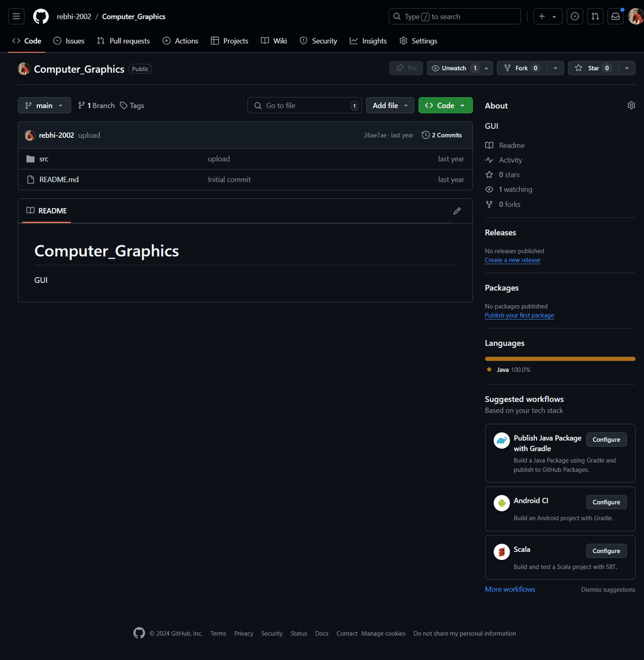Open the Wiki tab
The height and width of the screenshot is (660, 644).
point(274,41)
